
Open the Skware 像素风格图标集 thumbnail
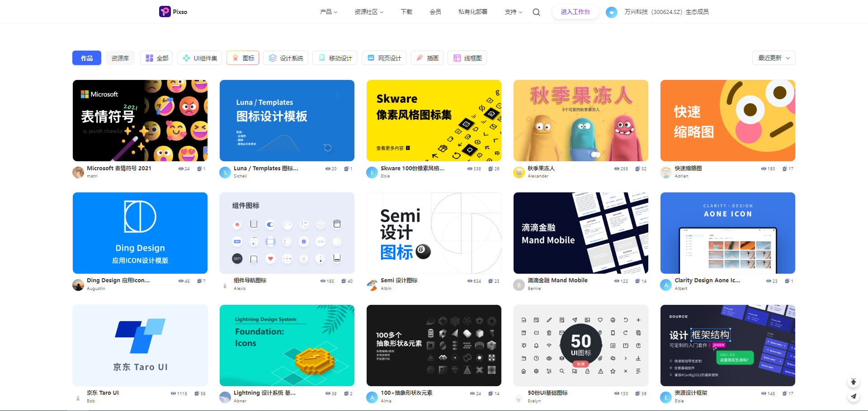point(434,121)
